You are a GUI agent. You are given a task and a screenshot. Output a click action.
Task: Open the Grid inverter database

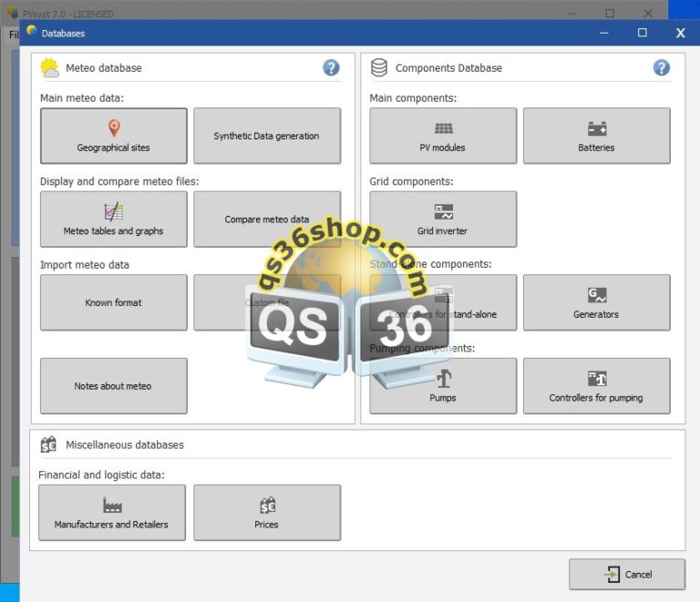pos(443,219)
